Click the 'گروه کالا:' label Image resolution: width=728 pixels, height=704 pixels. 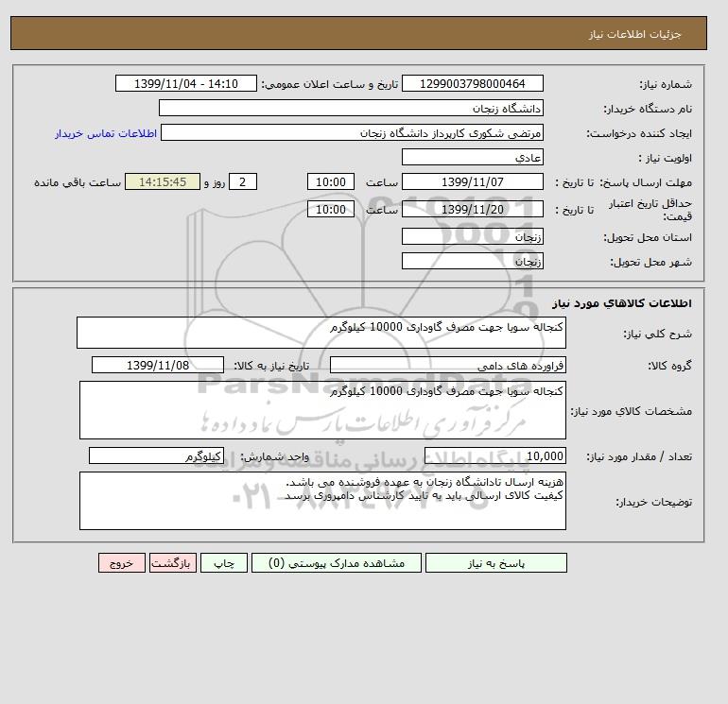[669, 366]
